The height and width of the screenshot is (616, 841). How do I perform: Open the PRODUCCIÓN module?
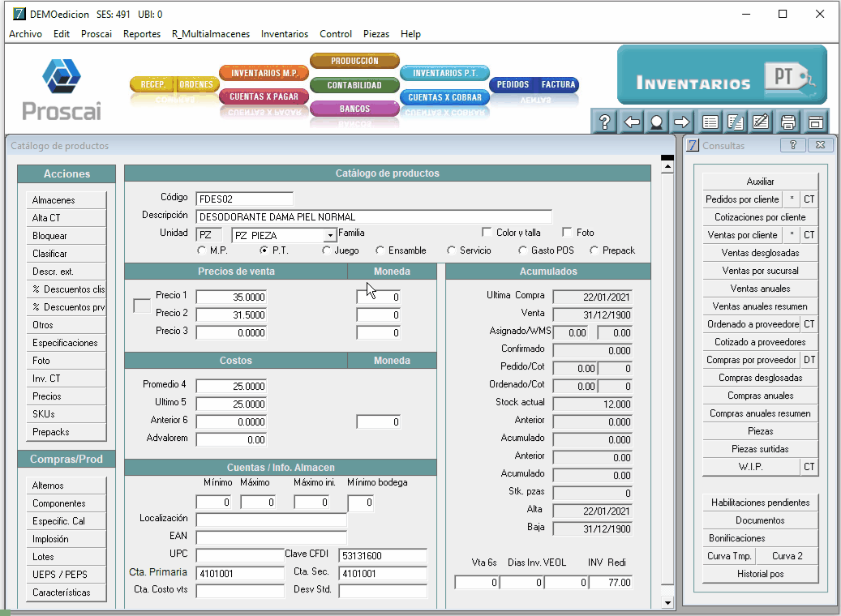(354, 61)
